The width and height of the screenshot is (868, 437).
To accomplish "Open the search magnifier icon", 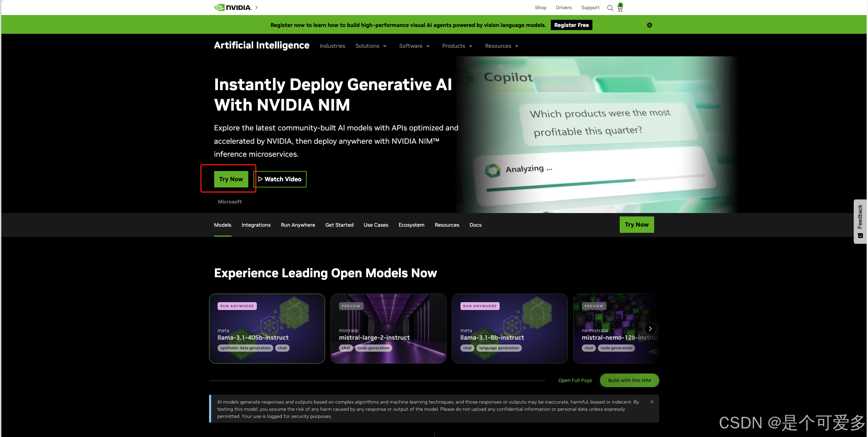I will click(610, 8).
